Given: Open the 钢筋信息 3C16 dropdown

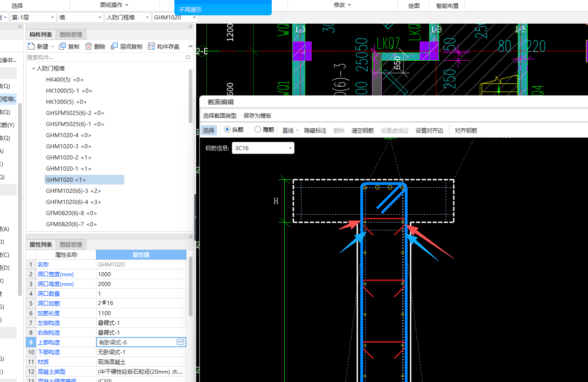Looking at the screenshot, I should (290, 148).
